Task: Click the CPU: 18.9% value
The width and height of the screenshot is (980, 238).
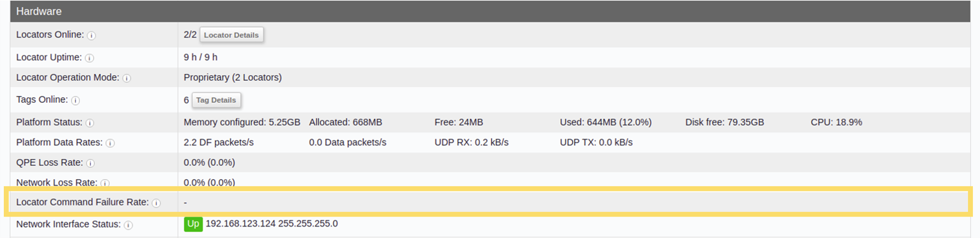Action: [x=836, y=122]
